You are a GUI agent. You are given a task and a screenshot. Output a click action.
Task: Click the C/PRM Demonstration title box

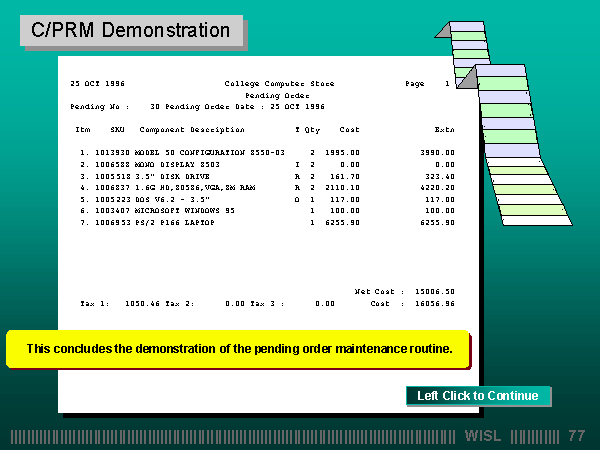click(x=131, y=30)
